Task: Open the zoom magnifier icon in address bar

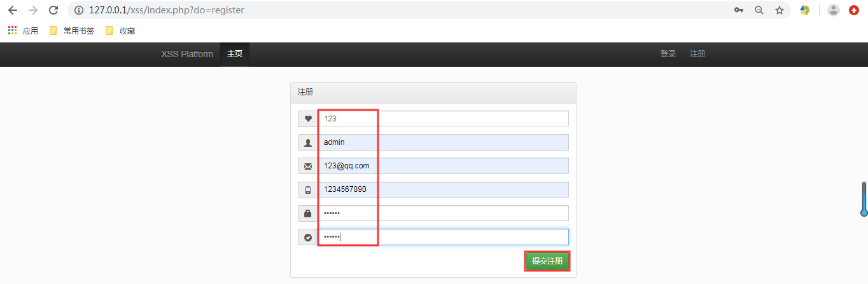Action: click(x=759, y=10)
